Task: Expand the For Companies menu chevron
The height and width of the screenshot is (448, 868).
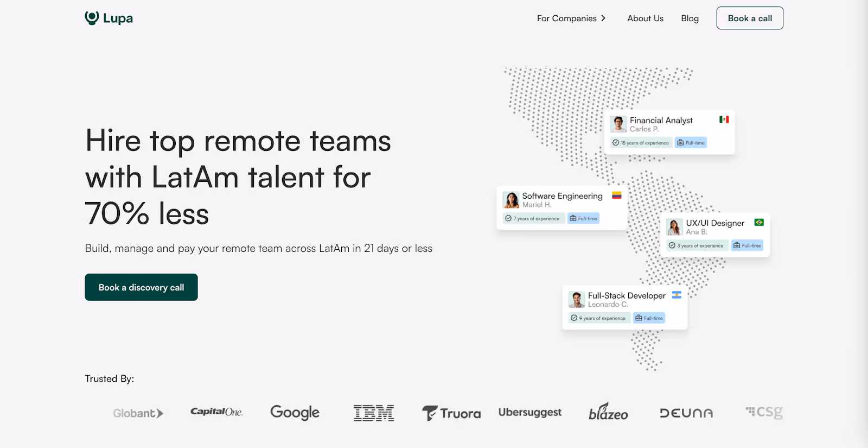Action: [x=603, y=18]
